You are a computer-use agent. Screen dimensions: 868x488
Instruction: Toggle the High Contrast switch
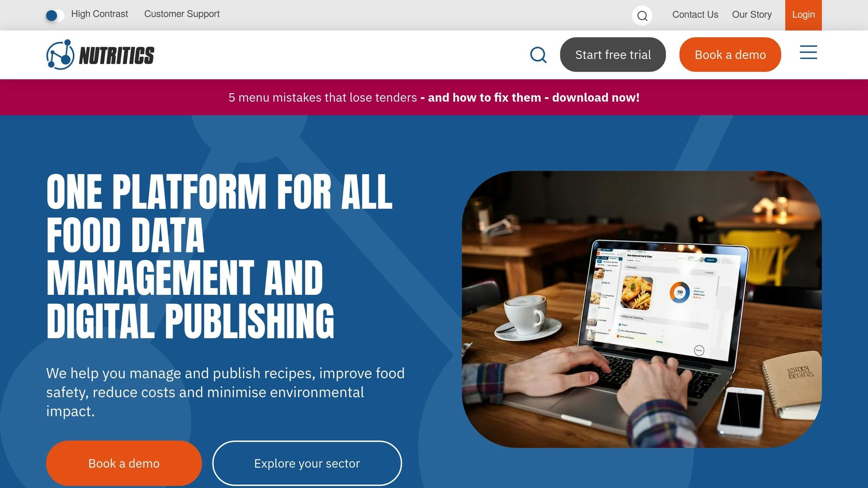click(x=55, y=16)
